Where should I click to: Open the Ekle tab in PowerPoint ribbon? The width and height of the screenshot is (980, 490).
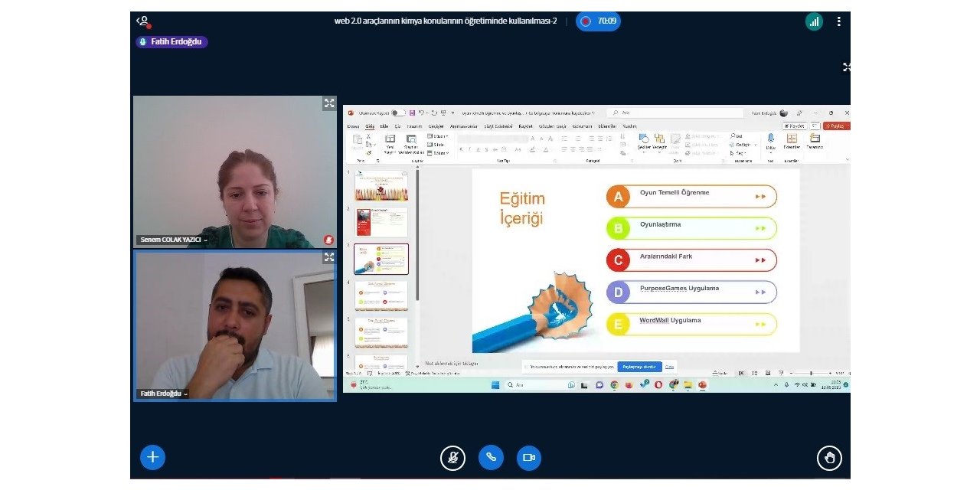(x=384, y=126)
